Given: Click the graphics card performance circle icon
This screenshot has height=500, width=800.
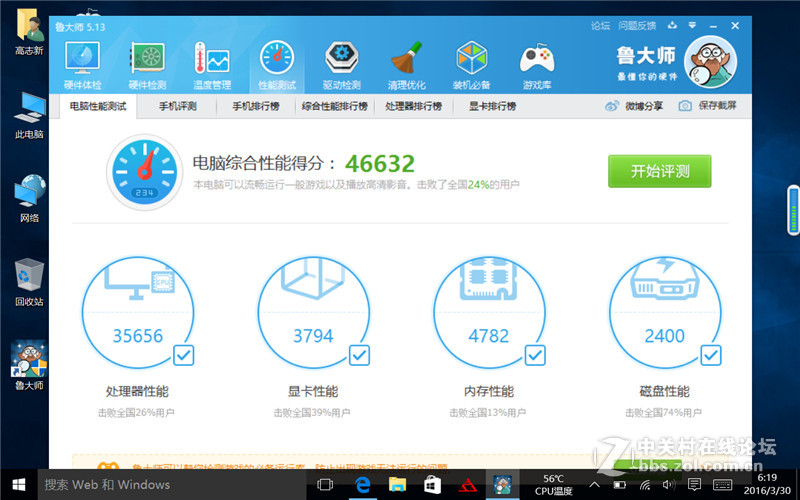Looking at the screenshot, I should (x=313, y=313).
